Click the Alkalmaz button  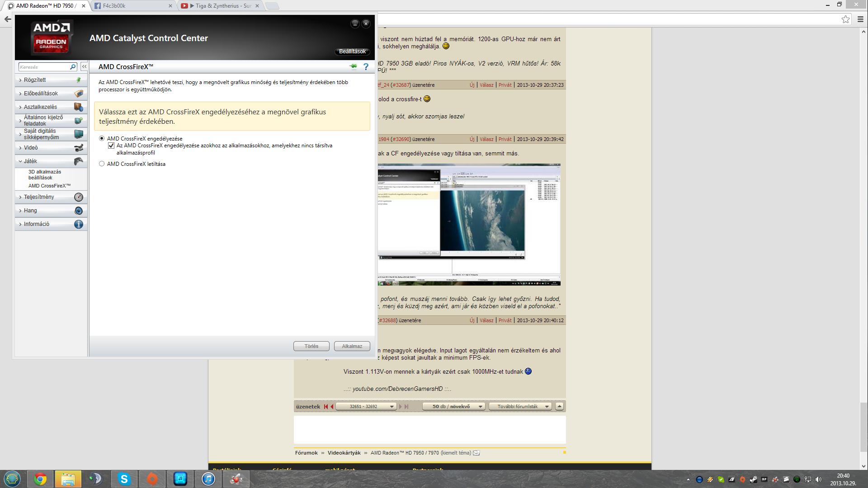tap(352, 346)
